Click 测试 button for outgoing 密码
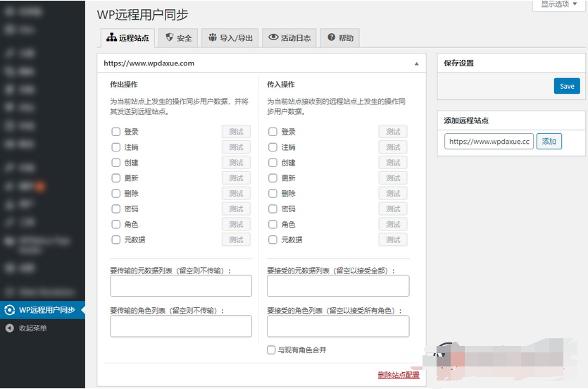Viewport: 588px width, 389px height. 236,209
